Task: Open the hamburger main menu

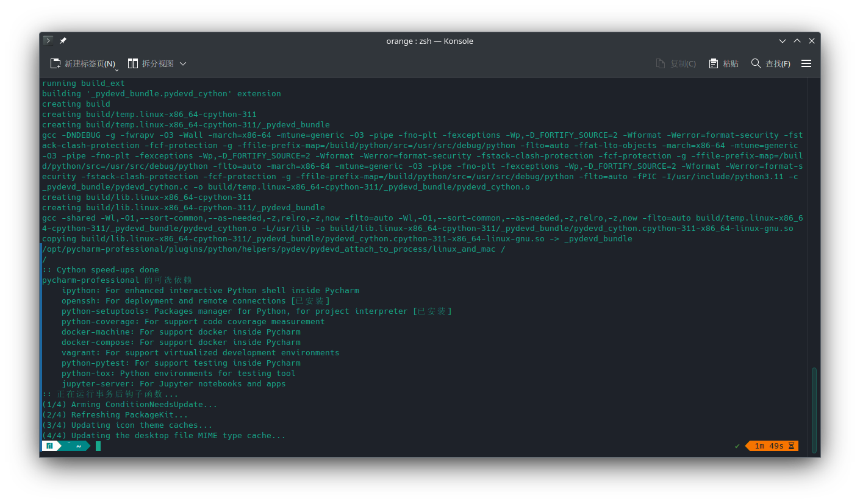Action: (806, 63)
